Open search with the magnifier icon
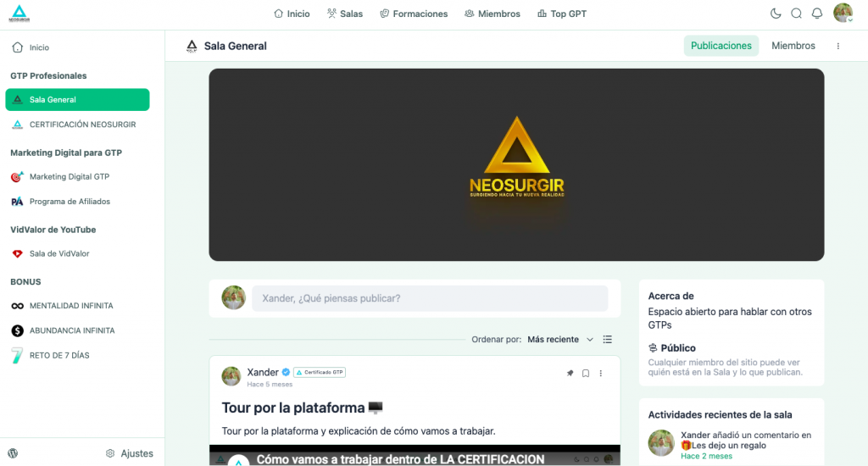Image resolution: width=868 pixels, height=466 pixels. pos(796,14)
